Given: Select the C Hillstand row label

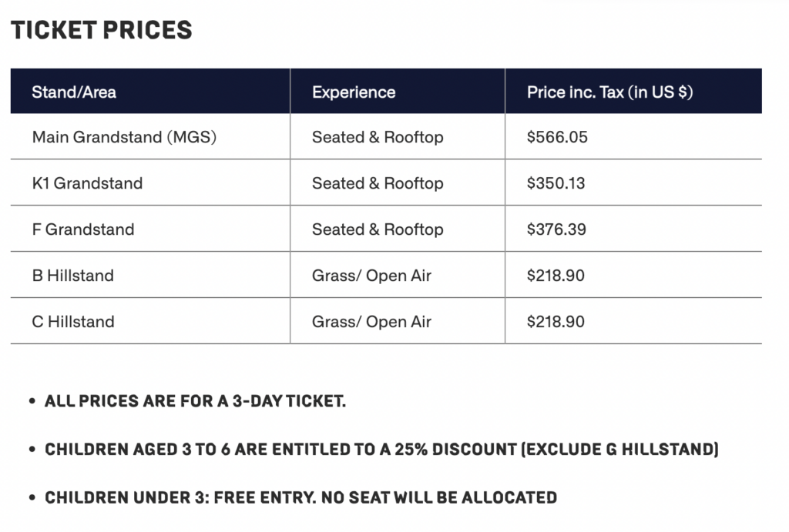Looking at the screenshot, I should [73, 322].
